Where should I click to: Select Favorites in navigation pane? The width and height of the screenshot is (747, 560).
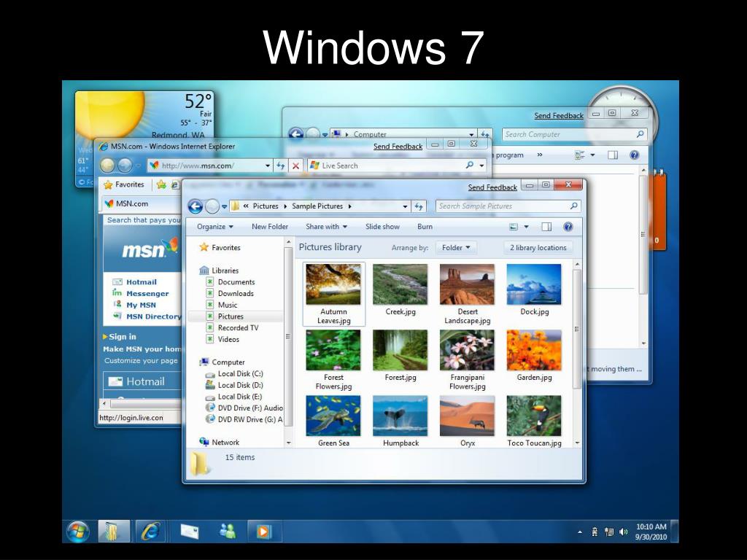point(226,248)
